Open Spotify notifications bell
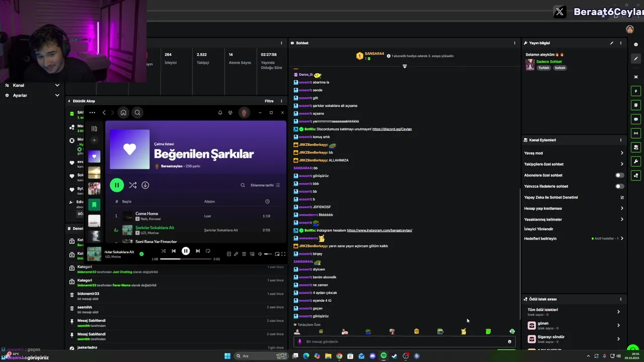This screenshot has height=362, width=644. tap(220, 113)
